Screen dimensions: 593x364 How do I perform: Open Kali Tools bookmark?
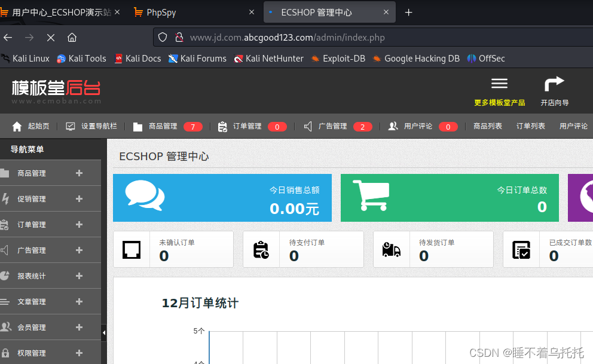pos(82,59)
